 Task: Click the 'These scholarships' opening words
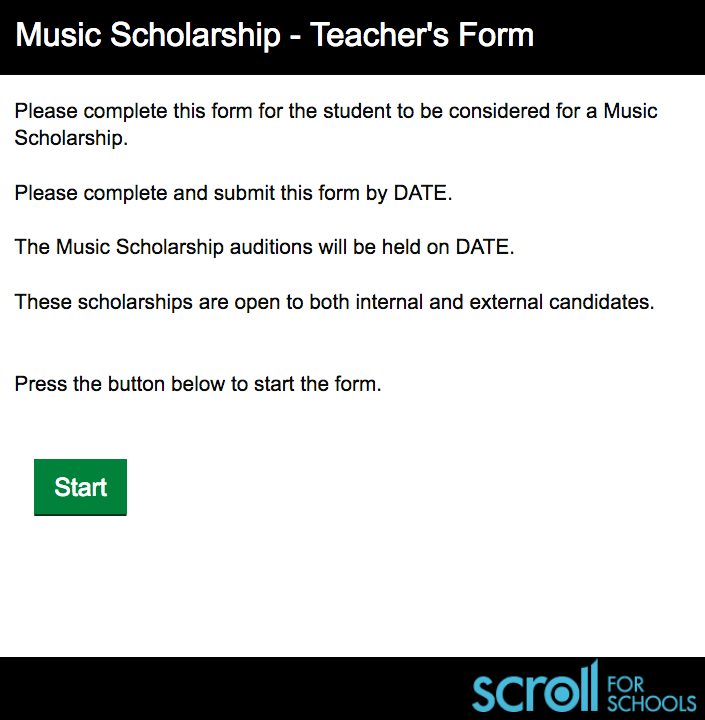(103, 302)
